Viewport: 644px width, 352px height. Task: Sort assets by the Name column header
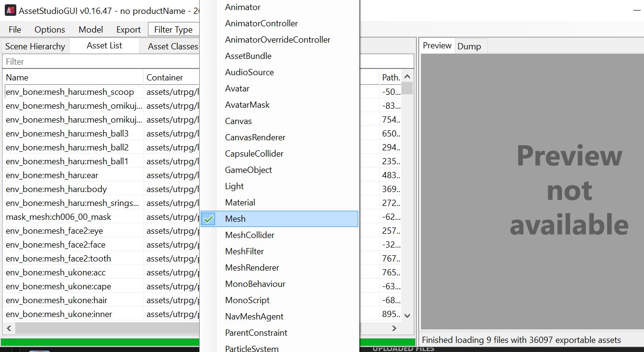click(73, 78)
